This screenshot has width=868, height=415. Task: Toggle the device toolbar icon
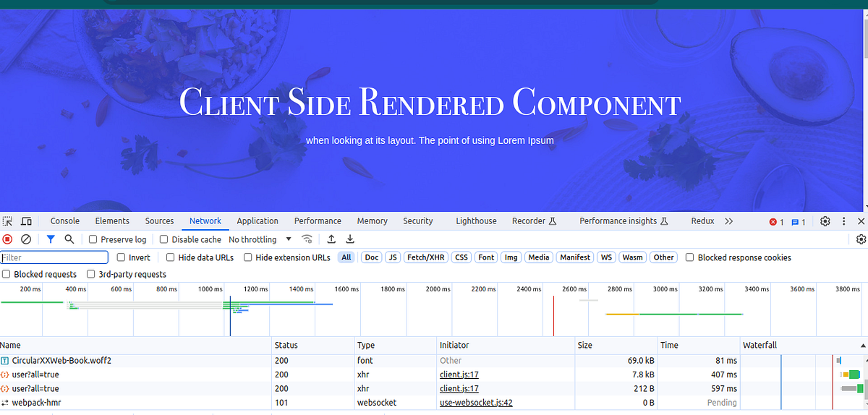click(x=26, y=221)
